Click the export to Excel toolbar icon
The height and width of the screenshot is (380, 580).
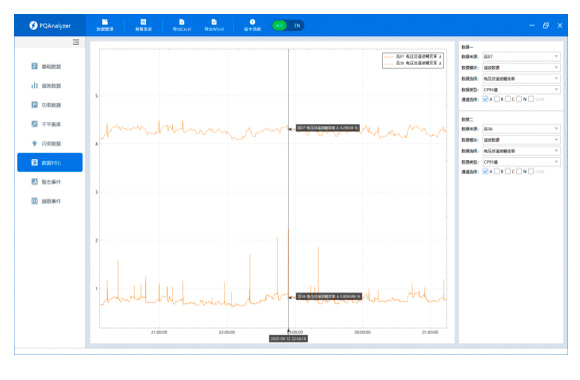pyautogui.click(x=182, y=25)
